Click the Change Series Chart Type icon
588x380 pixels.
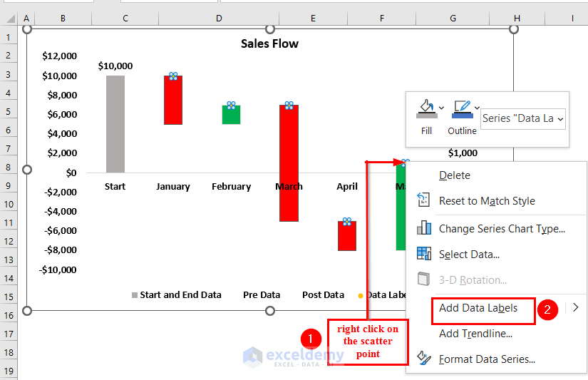point(424,227)
